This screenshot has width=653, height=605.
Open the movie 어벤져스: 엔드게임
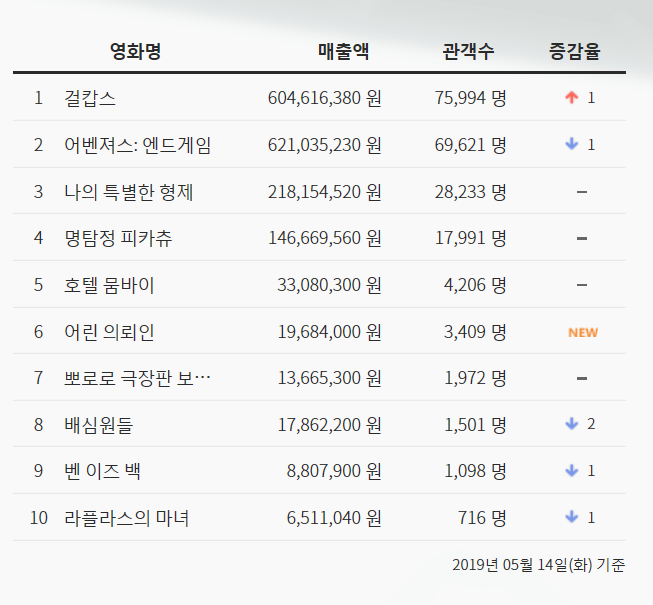click(137, 145)
